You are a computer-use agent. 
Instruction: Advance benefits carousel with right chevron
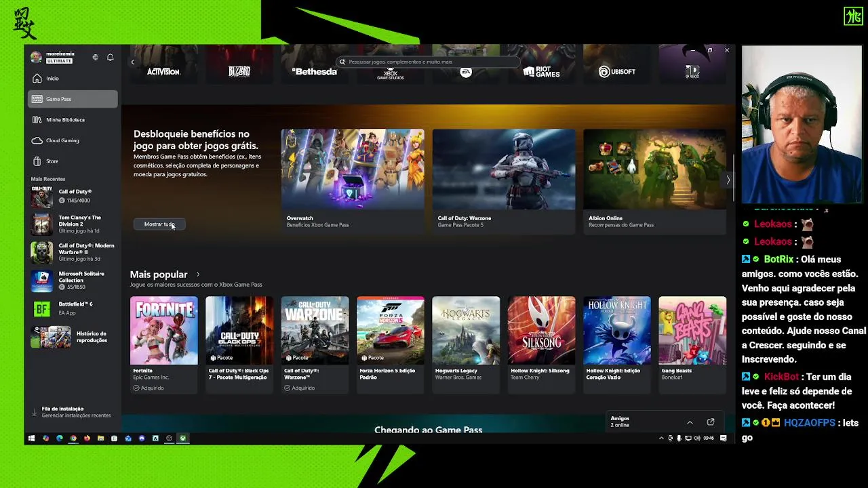728,180
